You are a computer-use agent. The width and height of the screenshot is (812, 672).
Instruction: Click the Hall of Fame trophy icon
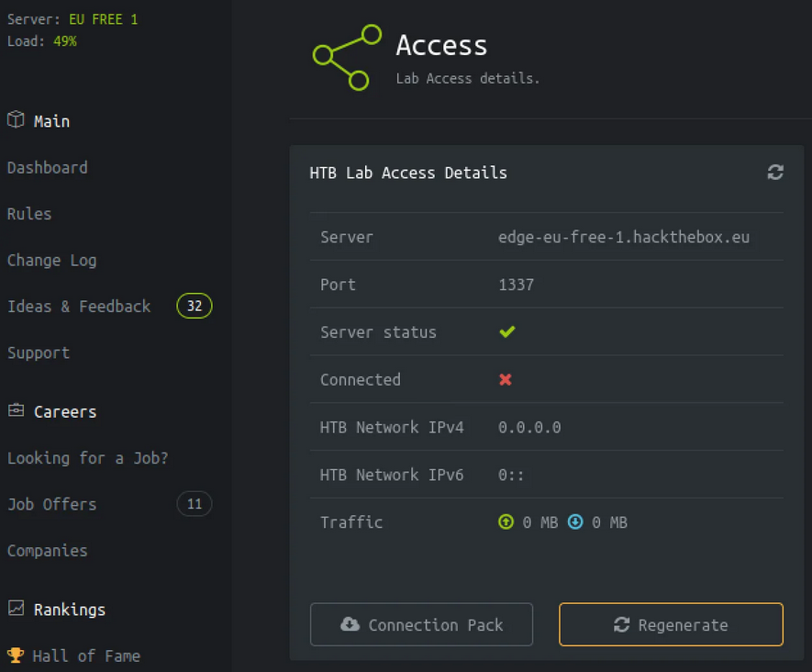coord(16,655)
